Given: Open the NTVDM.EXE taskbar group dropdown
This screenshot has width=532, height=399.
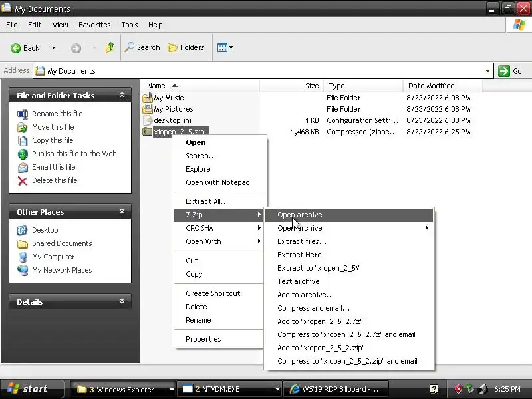Looking at the screenshot, I should click(277, 390).
